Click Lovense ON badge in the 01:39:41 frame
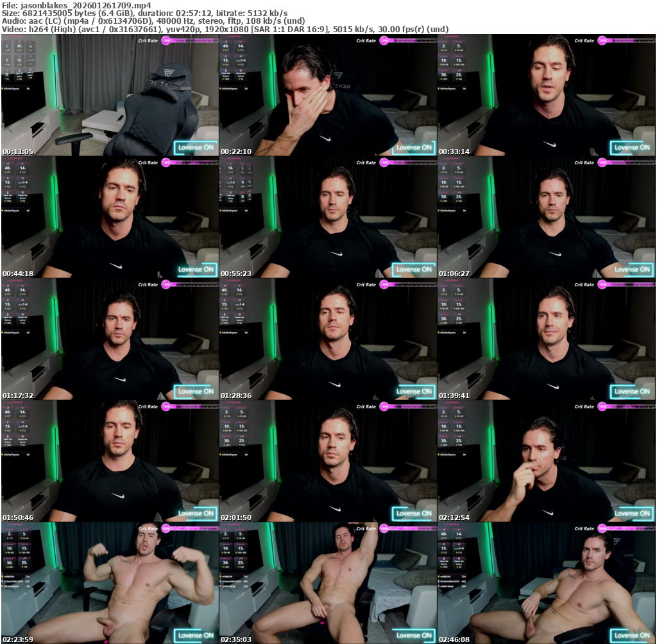Screen dimensions: 657x644 [x=632, y=392]
